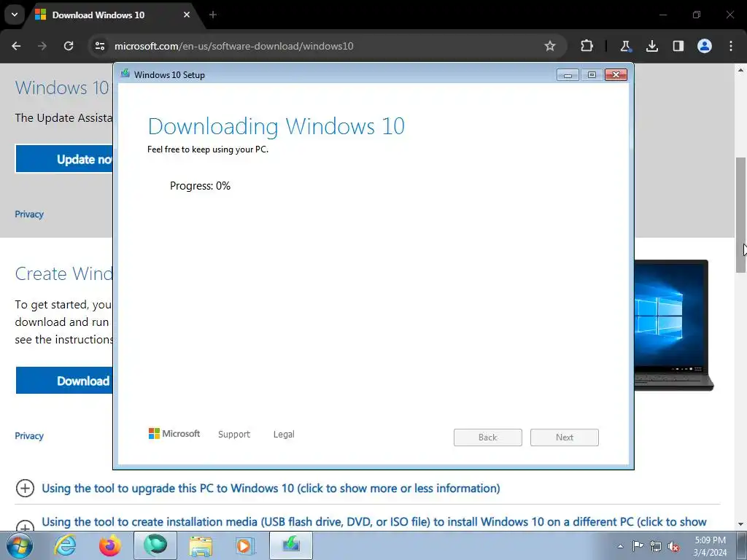747x560 pixels.
Task: Open network tray icon
Action: pos(656,546)
